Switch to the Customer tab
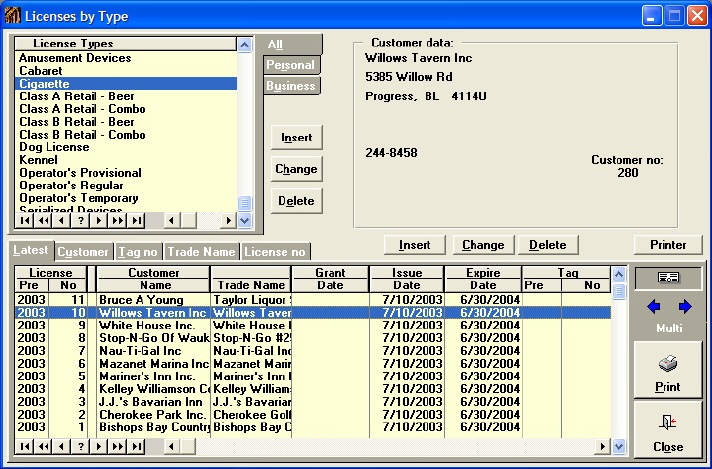This screenshot has height=469, width=712. (83, 252)
